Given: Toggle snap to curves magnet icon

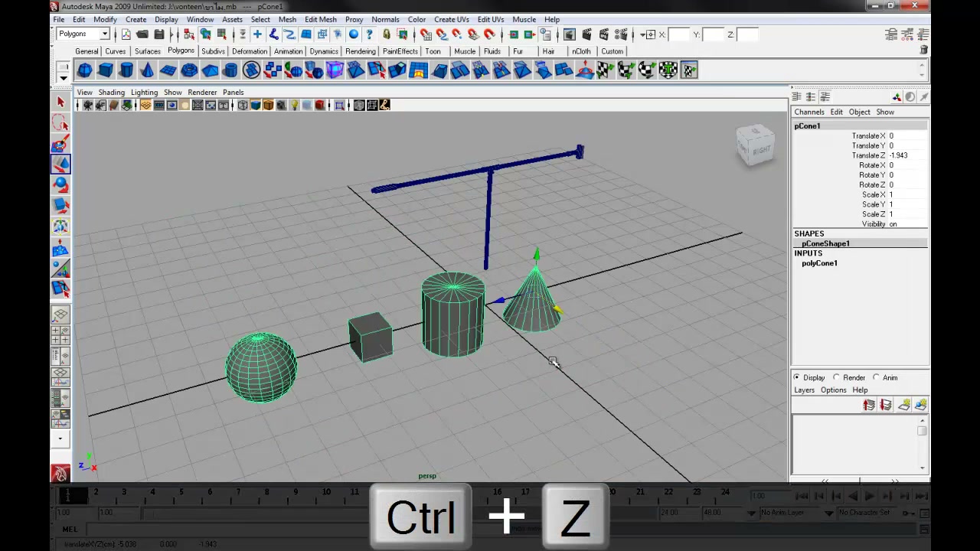Looking at the screenshot, I should 441,34.
